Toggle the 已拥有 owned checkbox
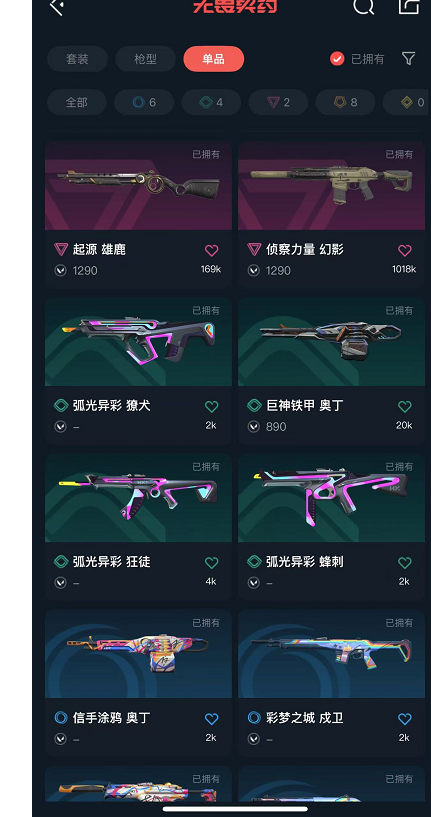The height and width of the screenshot is (817, 431). 337,59
